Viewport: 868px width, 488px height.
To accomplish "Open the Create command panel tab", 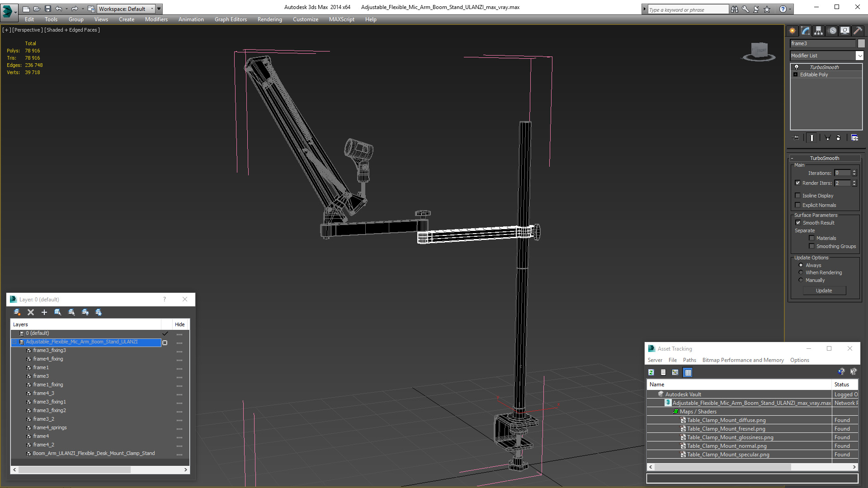I will click(x=792, y=31).
